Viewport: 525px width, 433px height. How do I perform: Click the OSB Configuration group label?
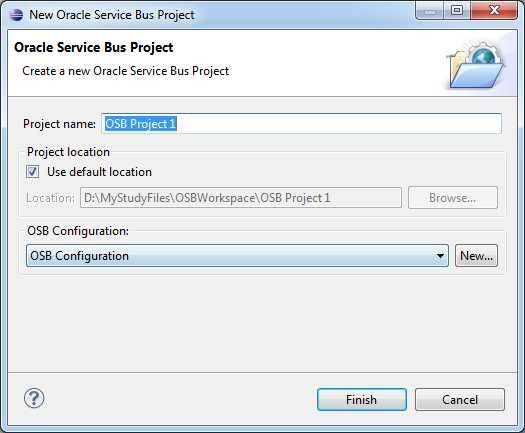tap(78, 231)
